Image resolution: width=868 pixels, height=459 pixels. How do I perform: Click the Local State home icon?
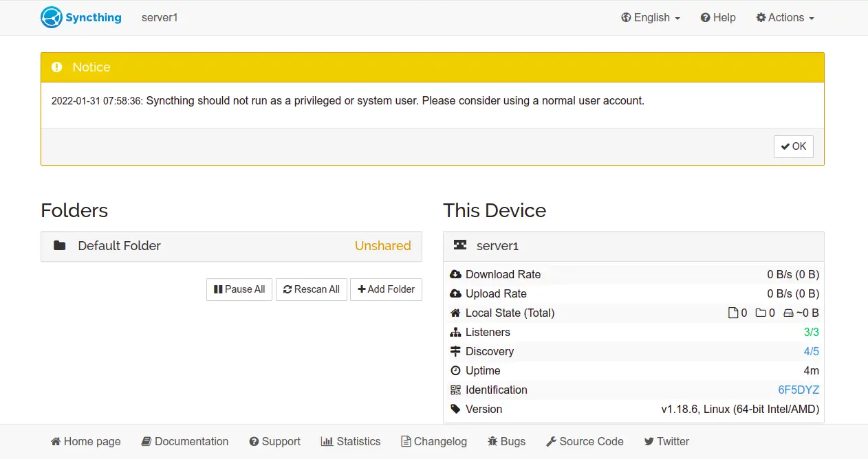pyautogui.click(x=455, y=313)
